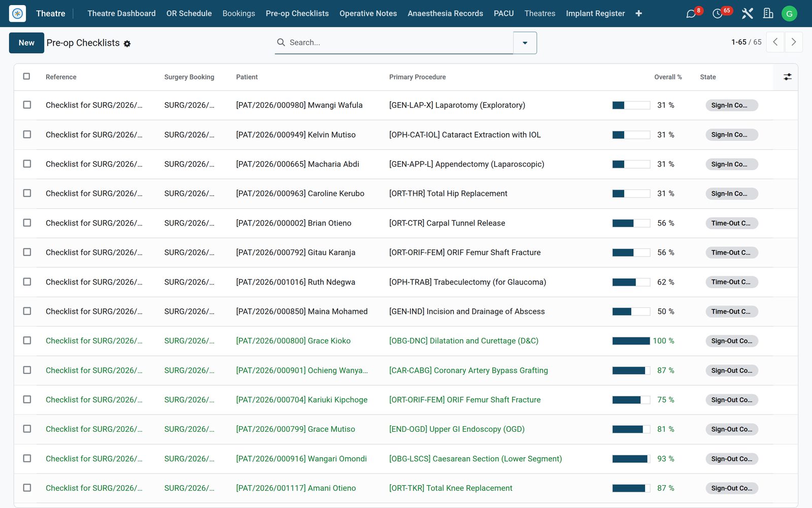The height and width of the screenshot is (508, 812).
Task: Click the New button
Action: point(26,43)
